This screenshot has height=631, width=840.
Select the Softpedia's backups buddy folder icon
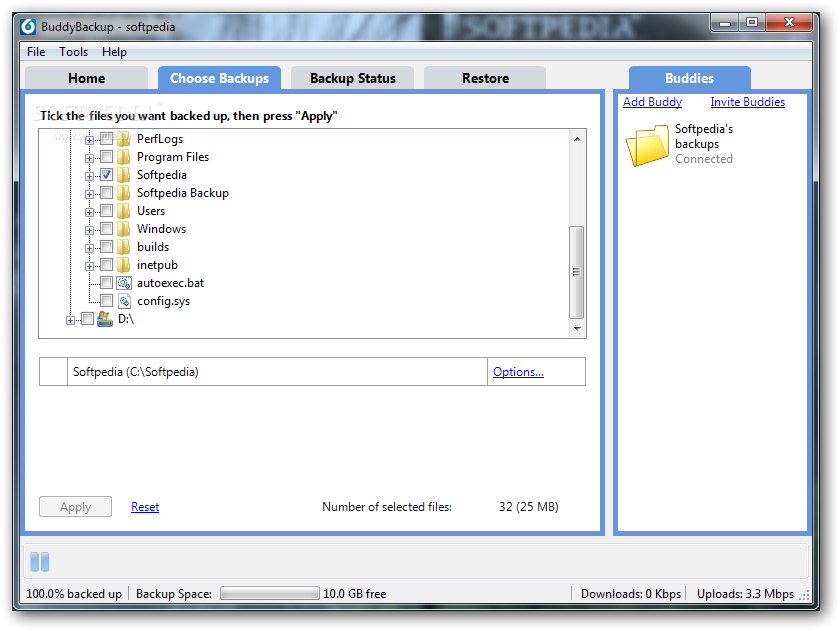[x=648, y=145]
